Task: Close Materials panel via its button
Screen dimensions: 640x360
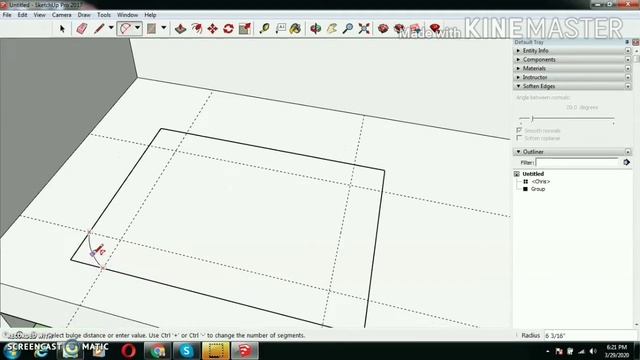Action: click(628, 69)
